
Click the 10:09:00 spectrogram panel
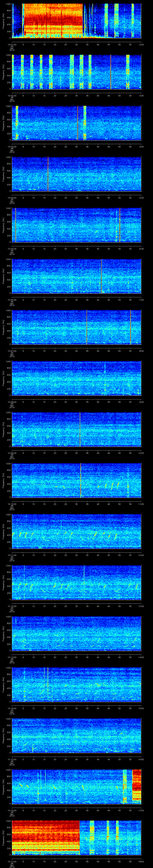click(x=76, y=430)
